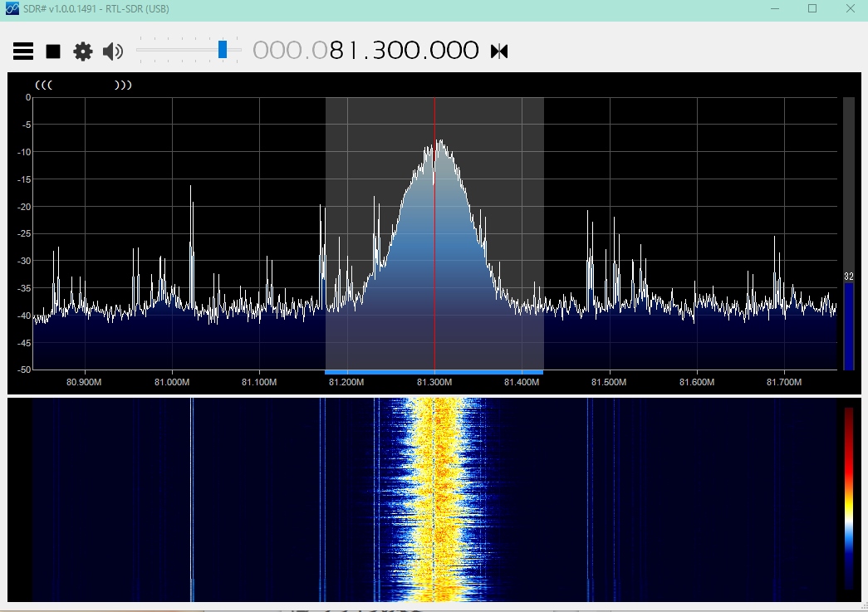The width and height of the screenshot is (868, 612).
Task: Open the hamburger main menu
Action: pos(23,51)
